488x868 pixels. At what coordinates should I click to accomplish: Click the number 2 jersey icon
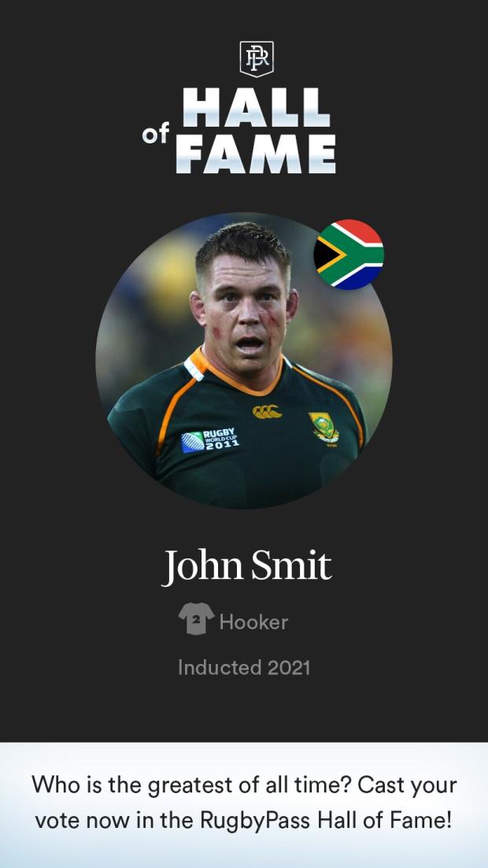(197, 618)
